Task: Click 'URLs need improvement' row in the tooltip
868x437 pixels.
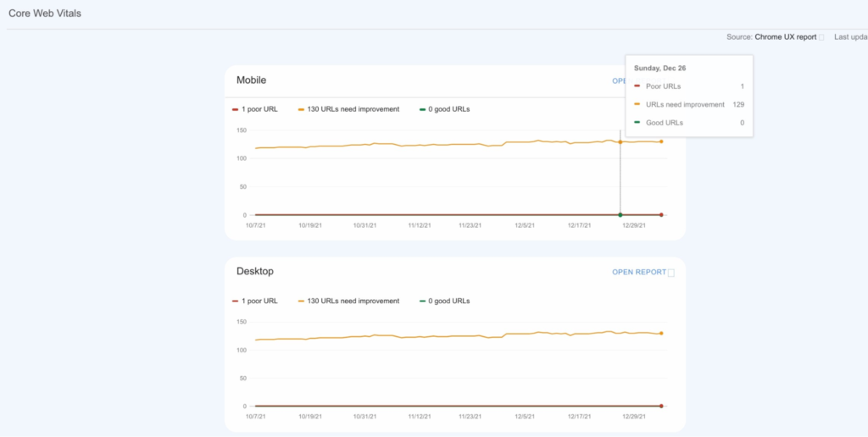Action: (687, 105)
